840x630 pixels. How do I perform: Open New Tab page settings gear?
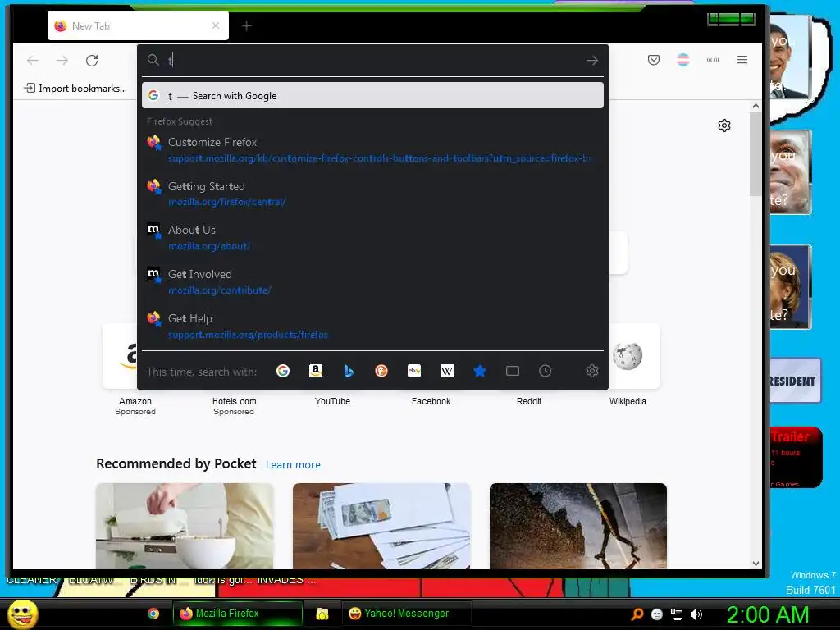click(x=724, y=126)
